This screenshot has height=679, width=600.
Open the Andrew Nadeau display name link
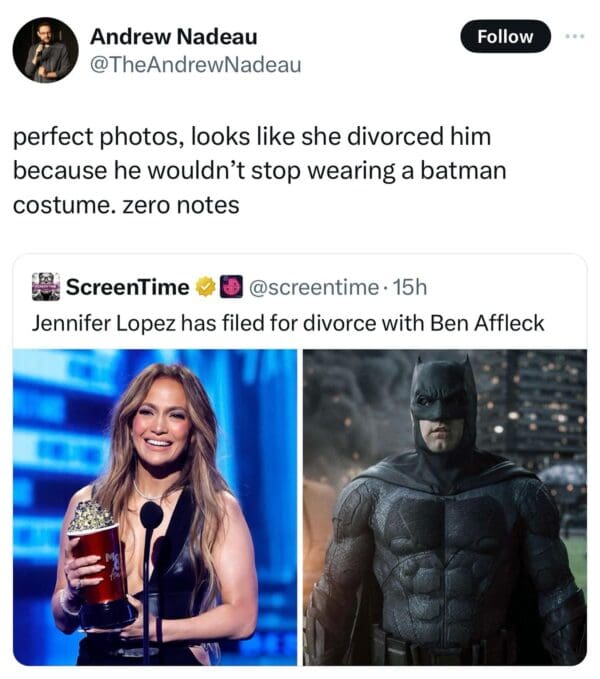pos(173,37)
